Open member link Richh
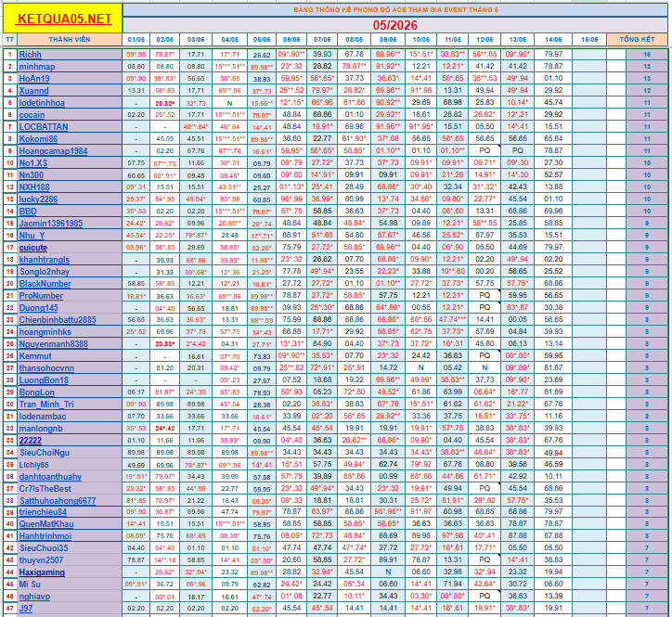This screenshot has height=617, width=672. 30,55
